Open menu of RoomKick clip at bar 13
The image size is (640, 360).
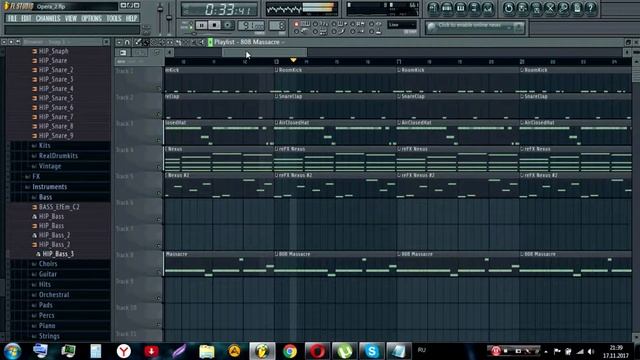(276, 70)
